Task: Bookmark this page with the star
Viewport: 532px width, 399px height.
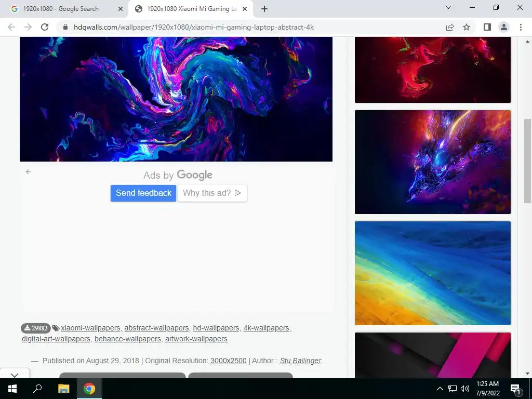Action: pyautogui.click(x=467, y=27)
